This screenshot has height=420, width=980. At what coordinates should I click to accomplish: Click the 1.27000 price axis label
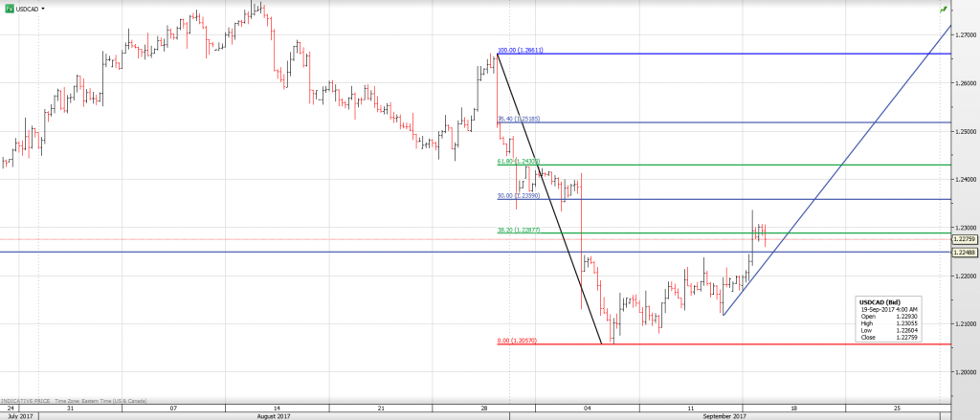pyautogui.click(x=964, y=35)
